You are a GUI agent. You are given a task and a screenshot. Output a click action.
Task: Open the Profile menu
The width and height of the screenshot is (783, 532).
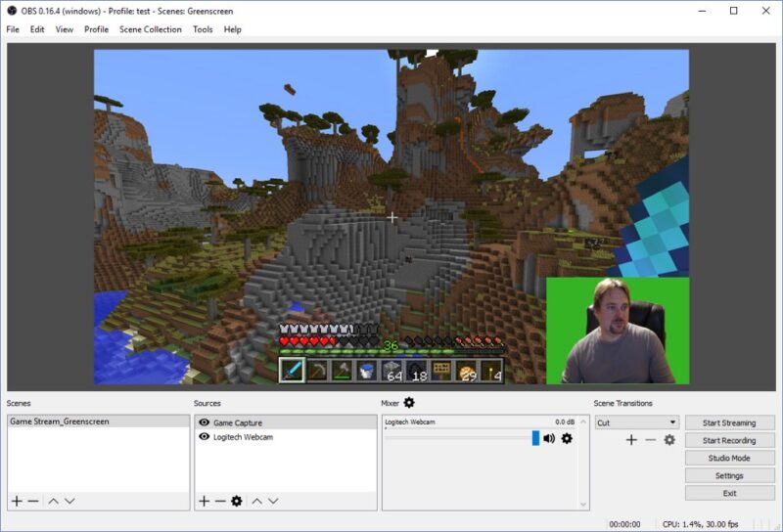point(96,29)
